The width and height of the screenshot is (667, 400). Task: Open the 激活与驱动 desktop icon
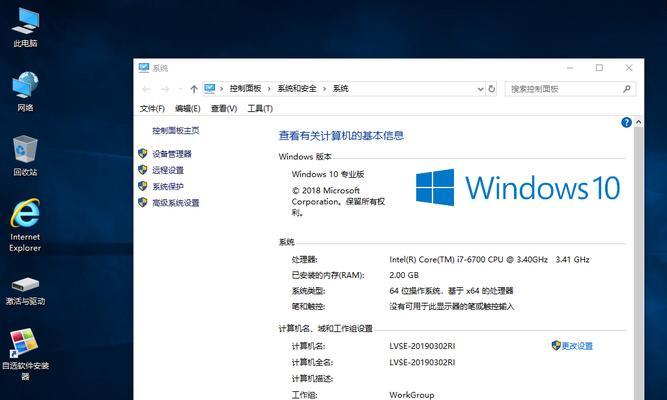[x=25, y=291]
